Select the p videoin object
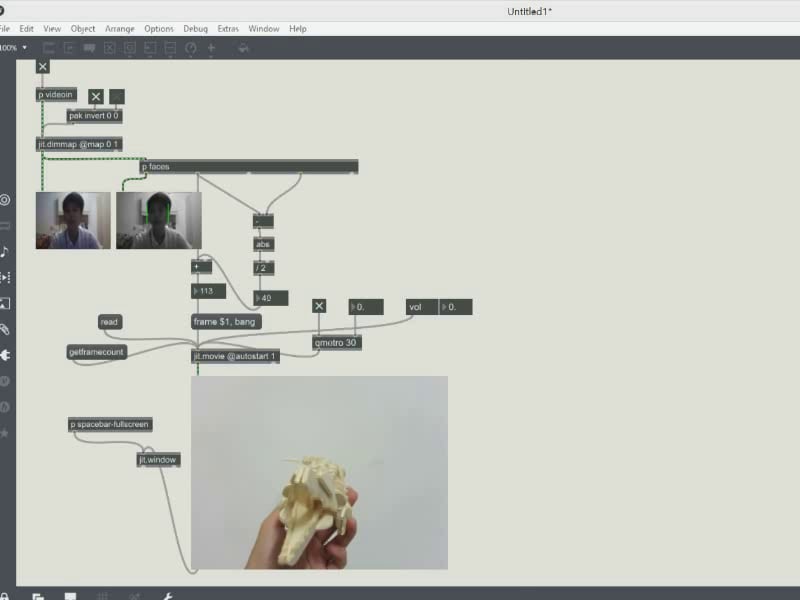 tap(56, 94)
